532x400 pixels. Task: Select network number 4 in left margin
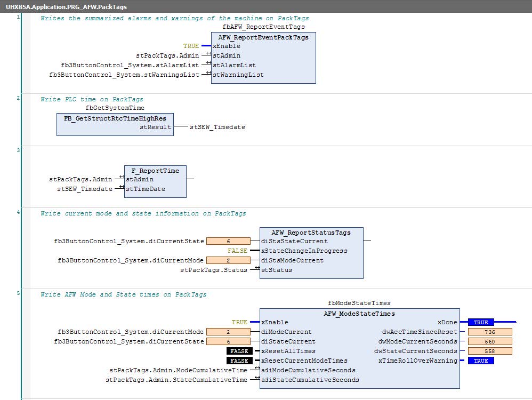pos(18,212)
